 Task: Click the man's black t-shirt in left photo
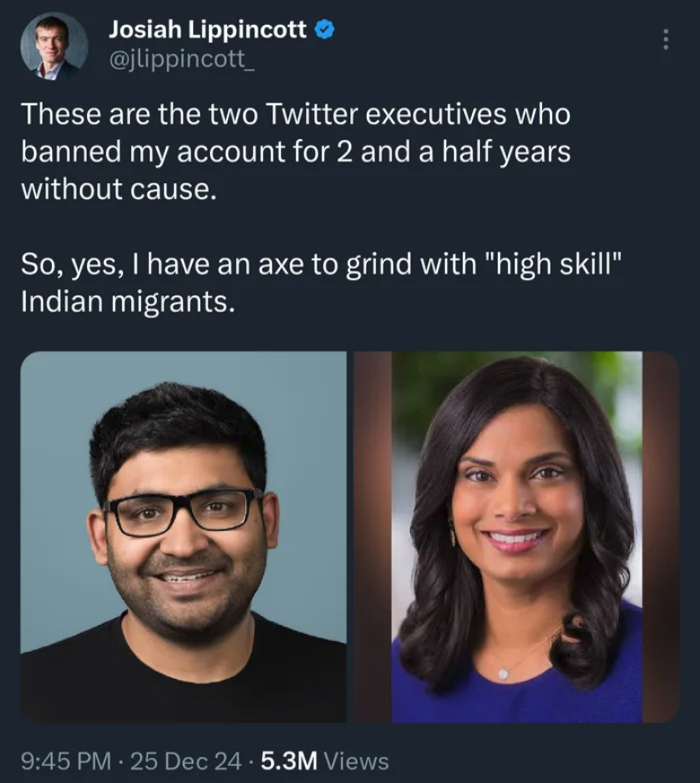click(x=183, y=677)
